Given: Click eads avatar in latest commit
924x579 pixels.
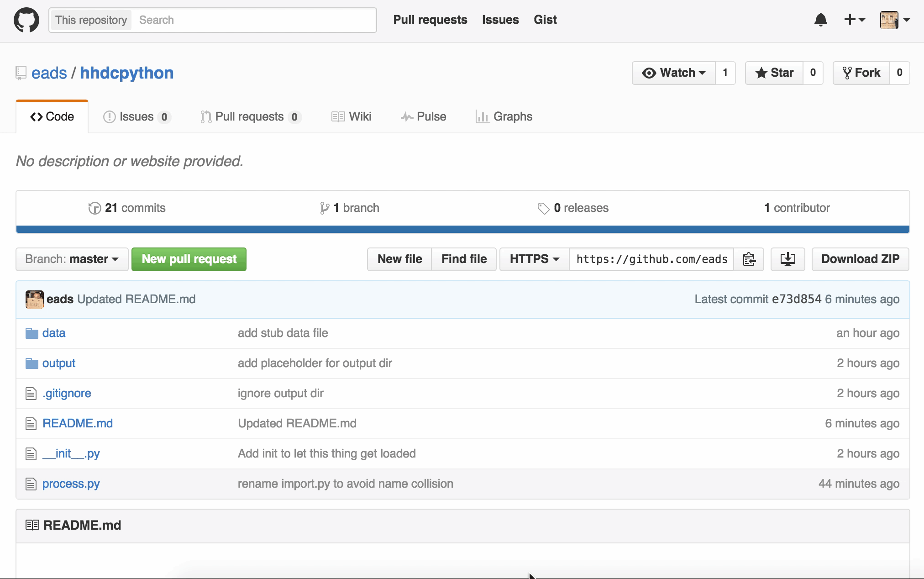Looking at the screenshot, I should click(34, 300).
